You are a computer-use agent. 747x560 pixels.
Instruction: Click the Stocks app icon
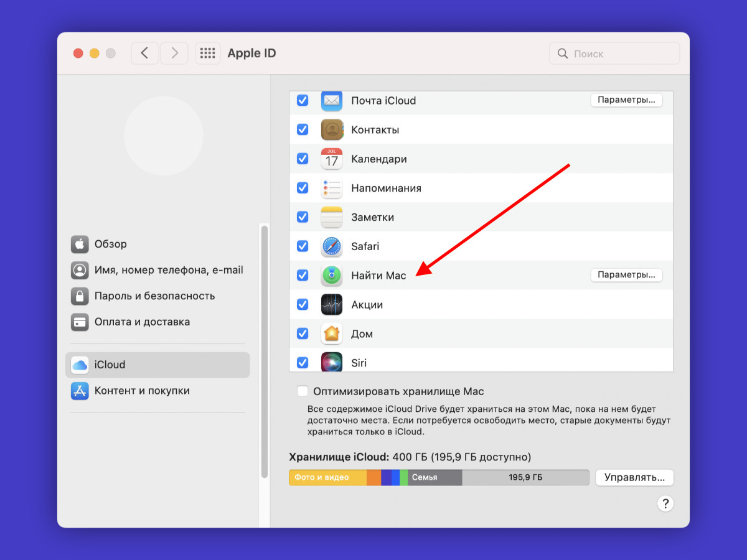pyautogui.click(x=332, y=305)
